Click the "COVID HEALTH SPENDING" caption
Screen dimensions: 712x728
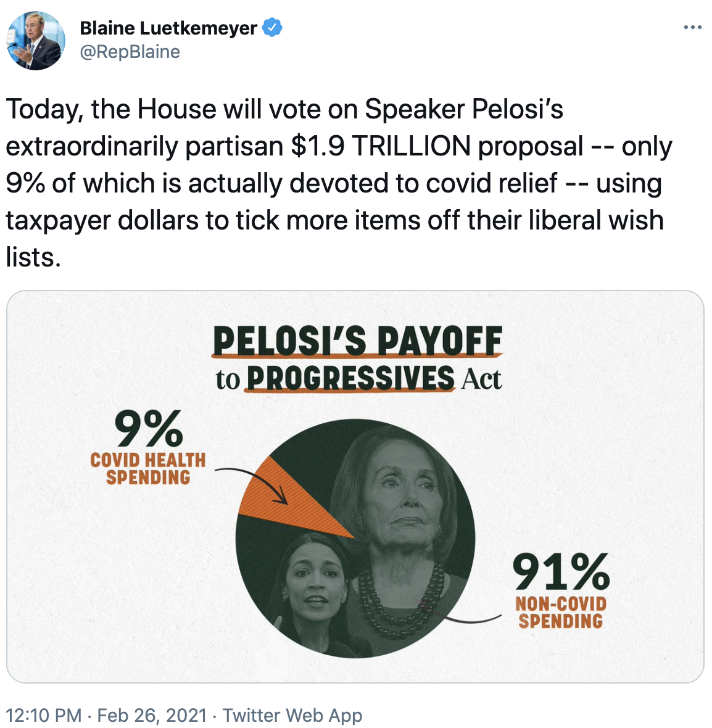pyautogui.click(x=148, y=469)
